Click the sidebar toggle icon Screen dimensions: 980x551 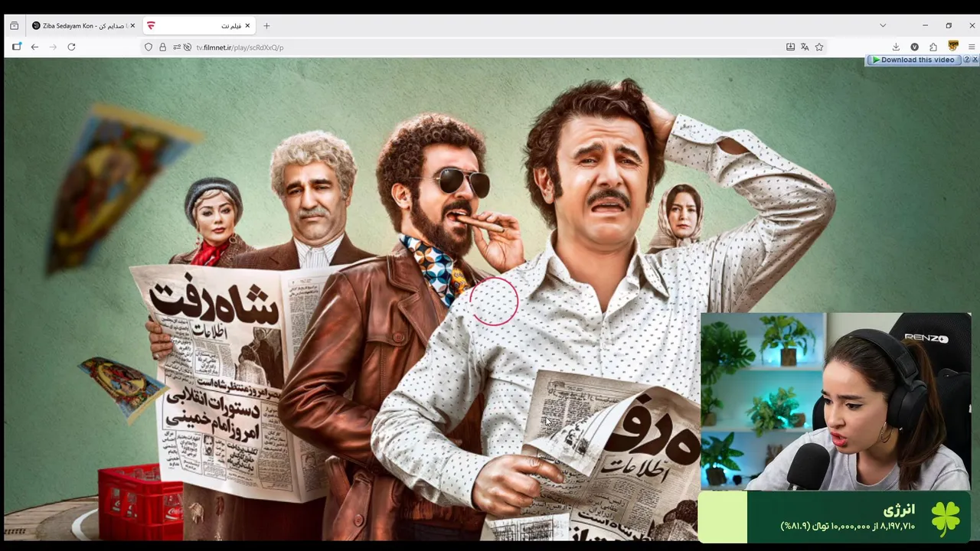[x=16, y=47]
